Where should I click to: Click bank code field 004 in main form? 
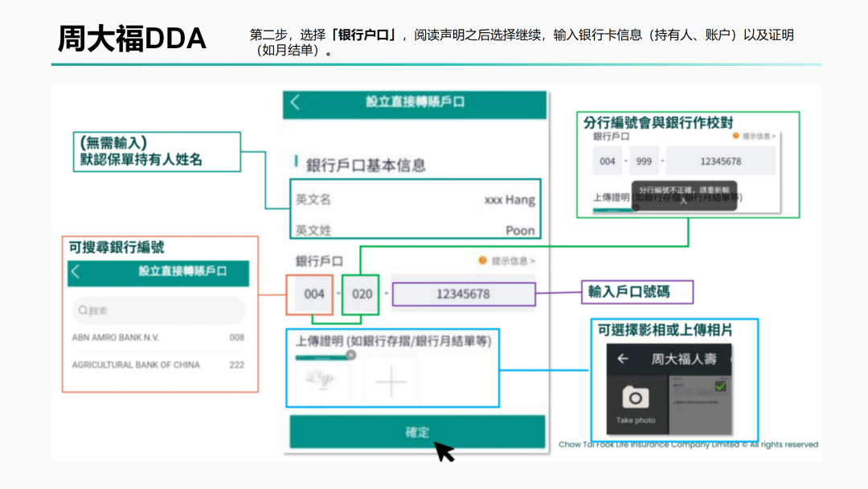[314, 294]
